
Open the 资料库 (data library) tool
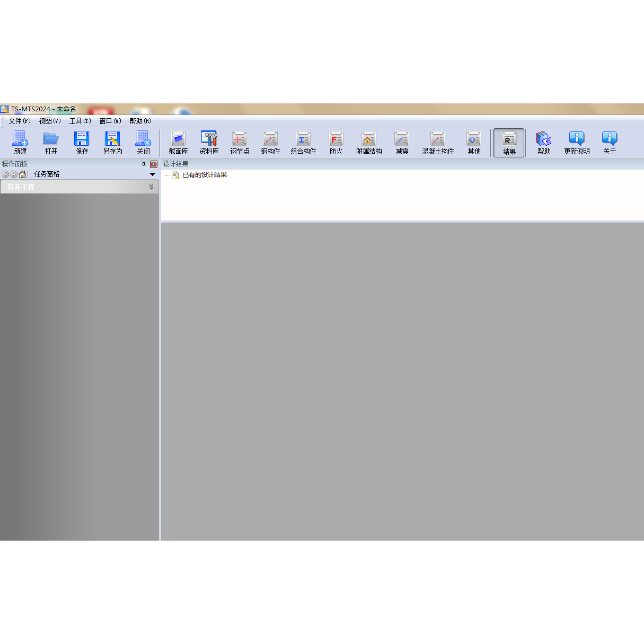click(x=209, y=143)
